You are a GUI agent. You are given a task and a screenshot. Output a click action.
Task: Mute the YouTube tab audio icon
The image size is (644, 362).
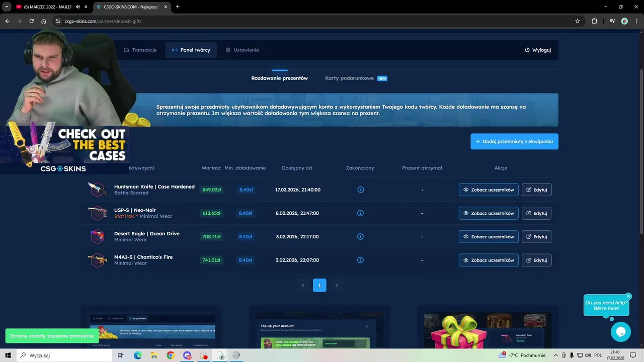click(x=77, y=7)
